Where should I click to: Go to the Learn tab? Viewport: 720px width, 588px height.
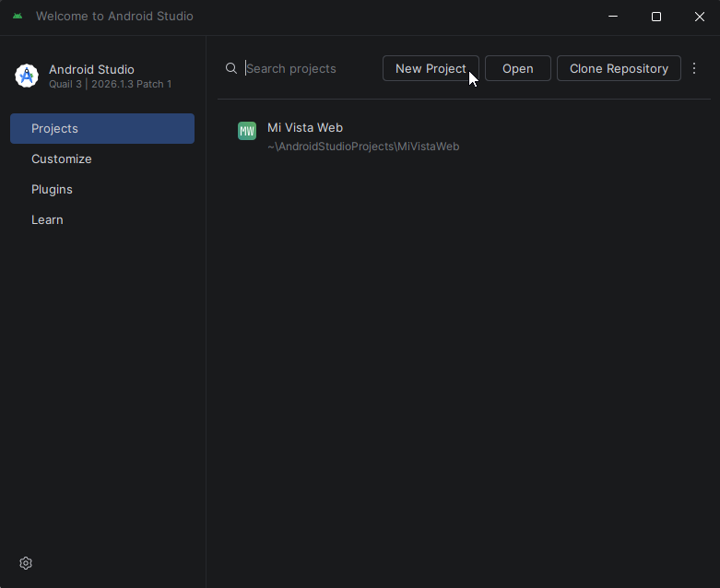[x=102, y=219]
